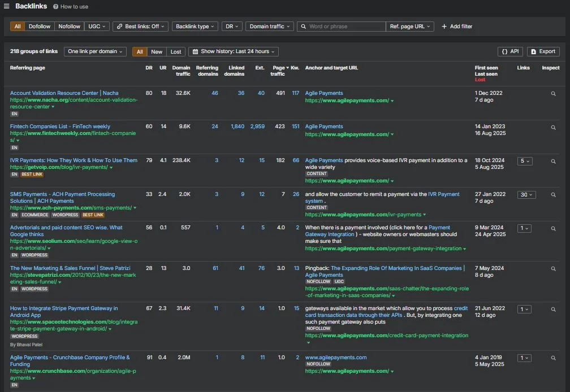Expand links count 1 for Crunchbase row
The width and height of the screenshot is (570, 392).
tap(524, 358)
